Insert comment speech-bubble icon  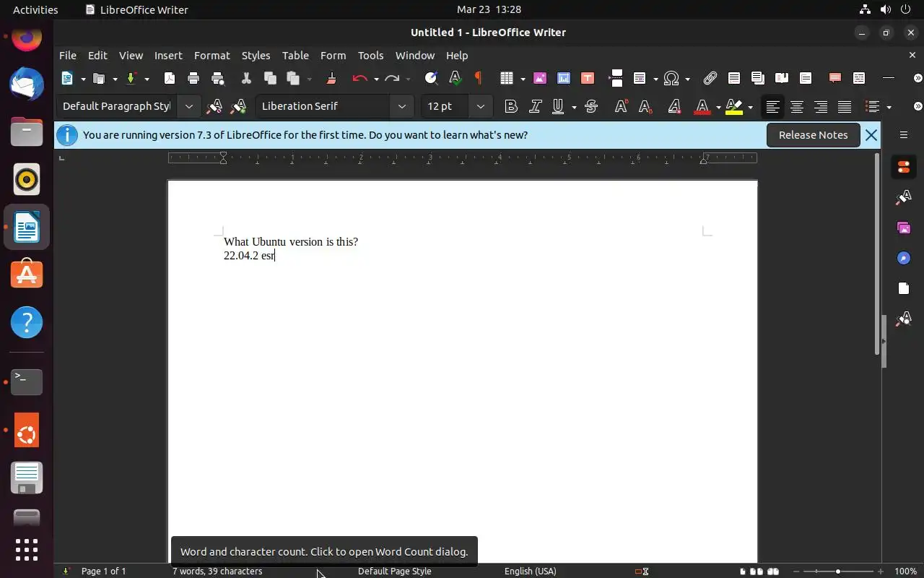pos(835,78)
